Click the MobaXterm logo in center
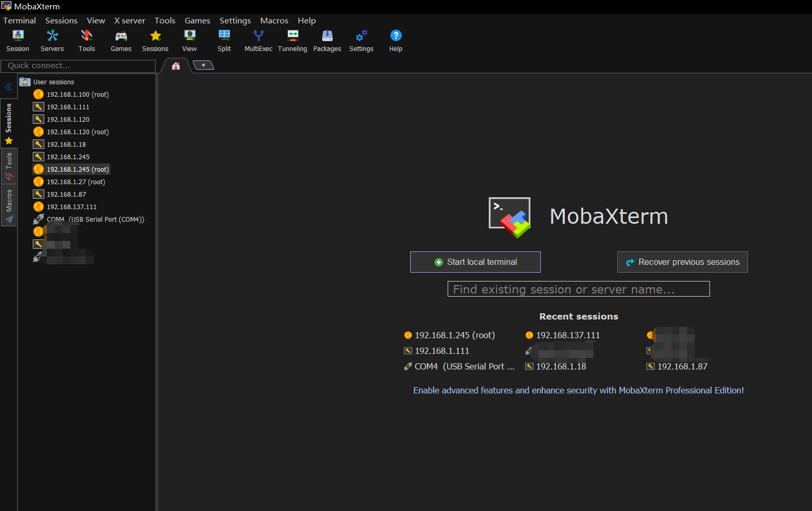The image size is (812, 511). [510, 217]
